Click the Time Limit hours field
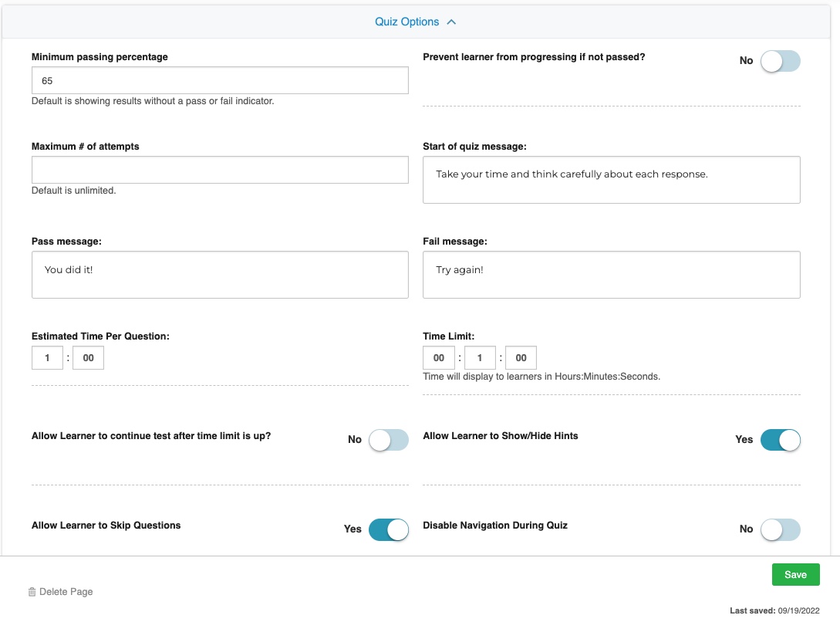 [438, 357]
